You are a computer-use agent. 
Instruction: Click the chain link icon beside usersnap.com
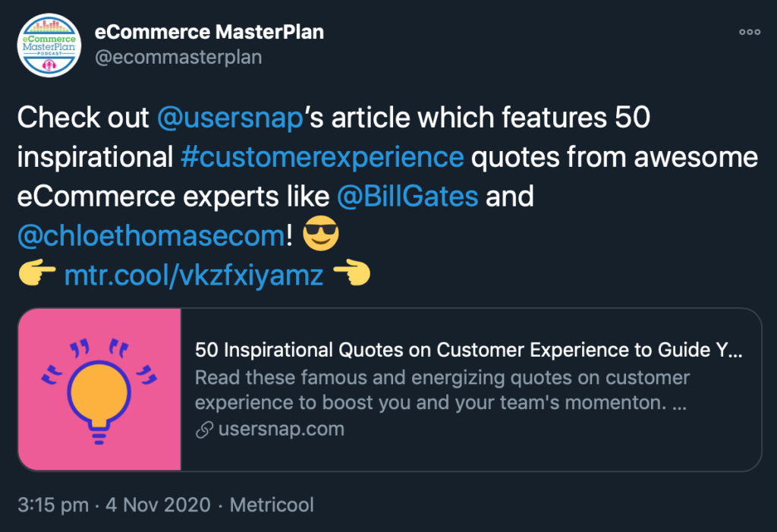(203, 430)
